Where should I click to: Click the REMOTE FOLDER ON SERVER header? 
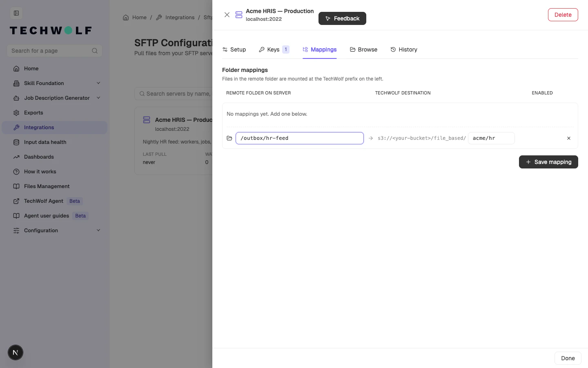(258, 93)
